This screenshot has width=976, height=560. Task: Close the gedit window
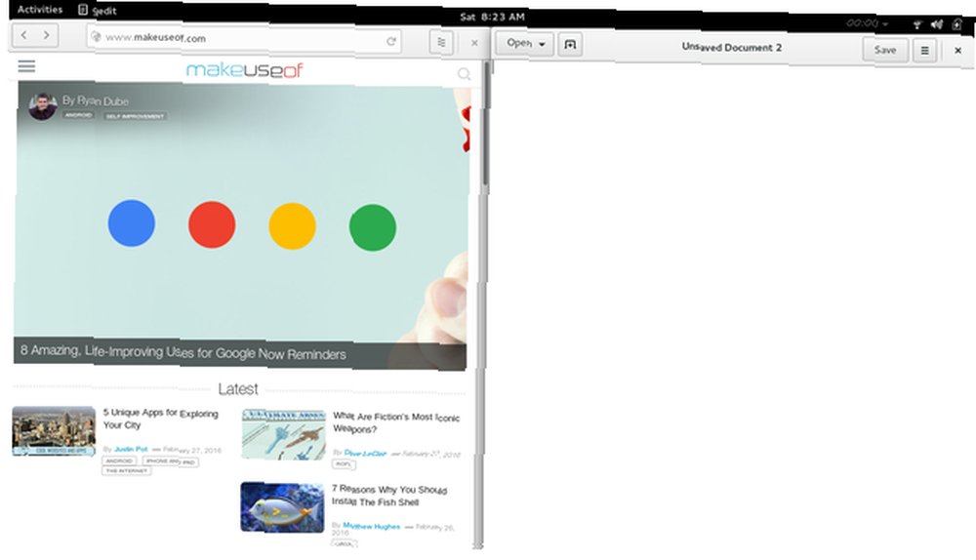tap(958, 51)
